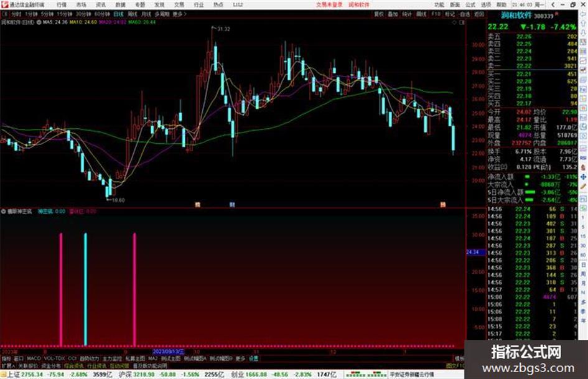588x379 pixels.
Task: Click the 统计 toolbar button
Action: point(407,14)
